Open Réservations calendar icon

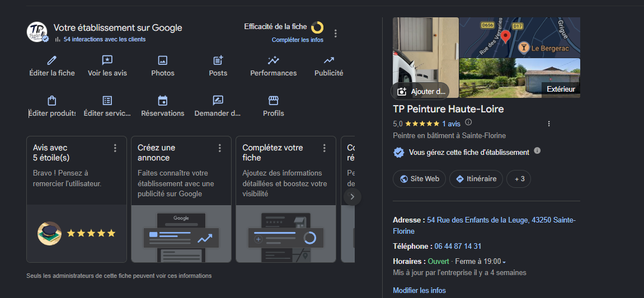(x=163, y=101)
